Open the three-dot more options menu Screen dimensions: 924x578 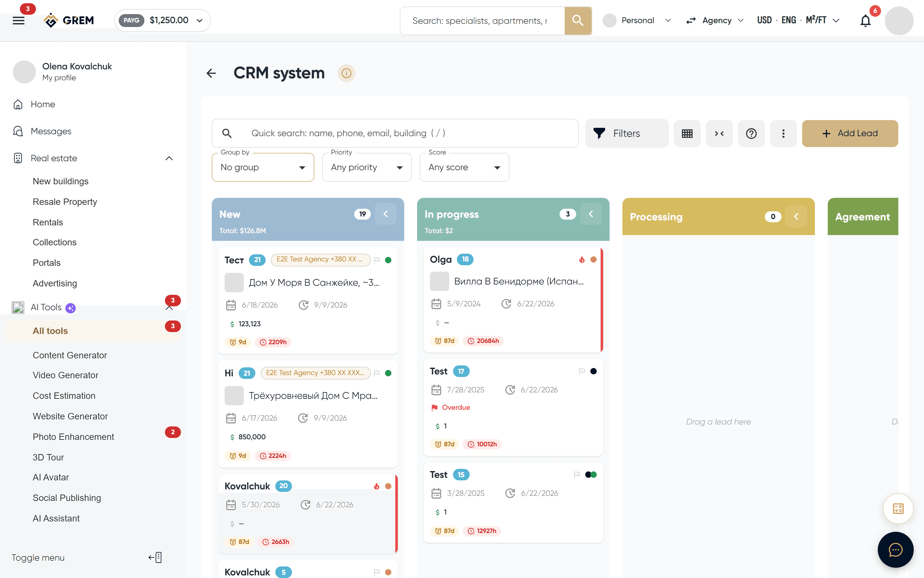(x=783, y=133)
